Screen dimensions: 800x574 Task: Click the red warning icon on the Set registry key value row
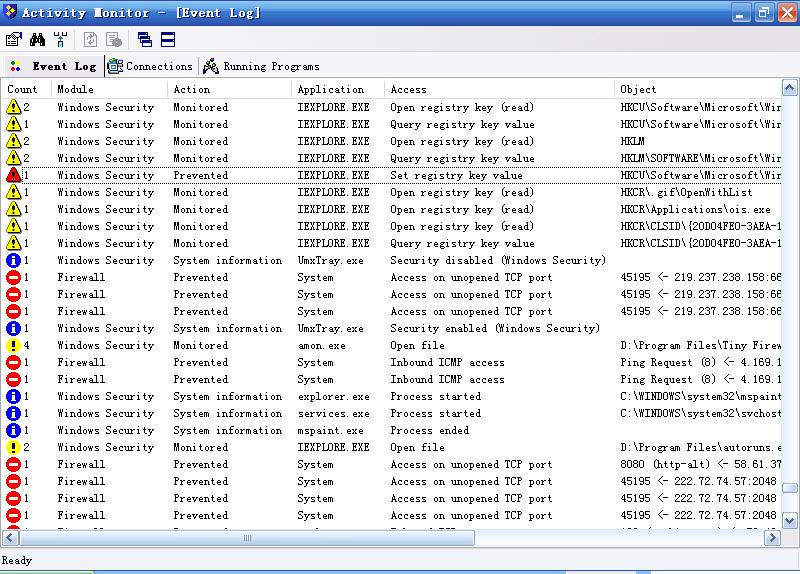(14, 175)
